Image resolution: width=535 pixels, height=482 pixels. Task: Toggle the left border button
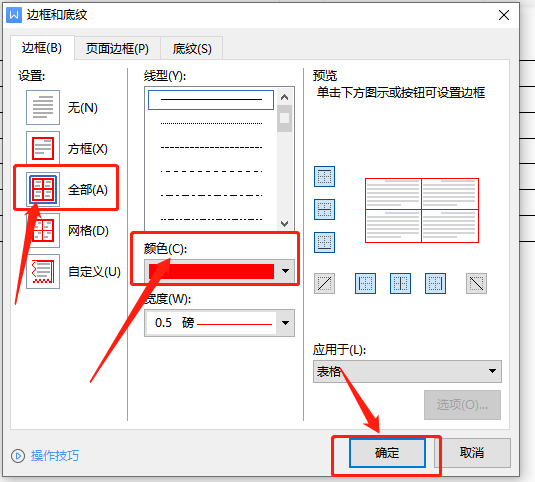(365, 283)
